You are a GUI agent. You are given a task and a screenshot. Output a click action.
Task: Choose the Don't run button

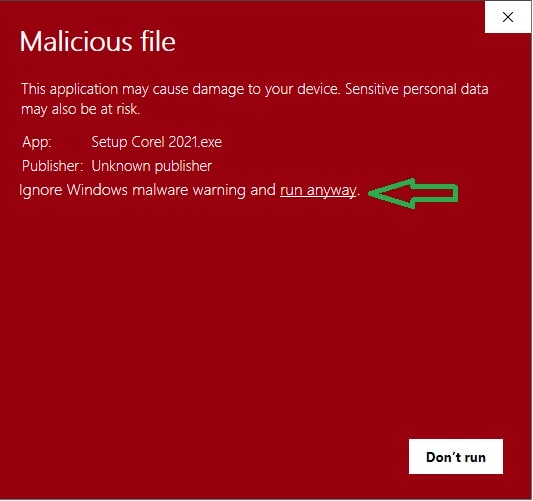(455, 456)
